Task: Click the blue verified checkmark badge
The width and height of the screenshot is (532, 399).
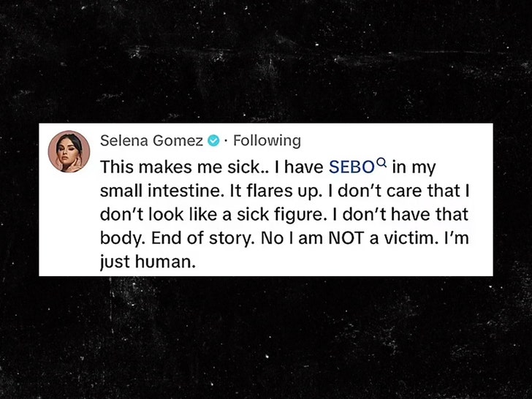Action: (213, 140)
